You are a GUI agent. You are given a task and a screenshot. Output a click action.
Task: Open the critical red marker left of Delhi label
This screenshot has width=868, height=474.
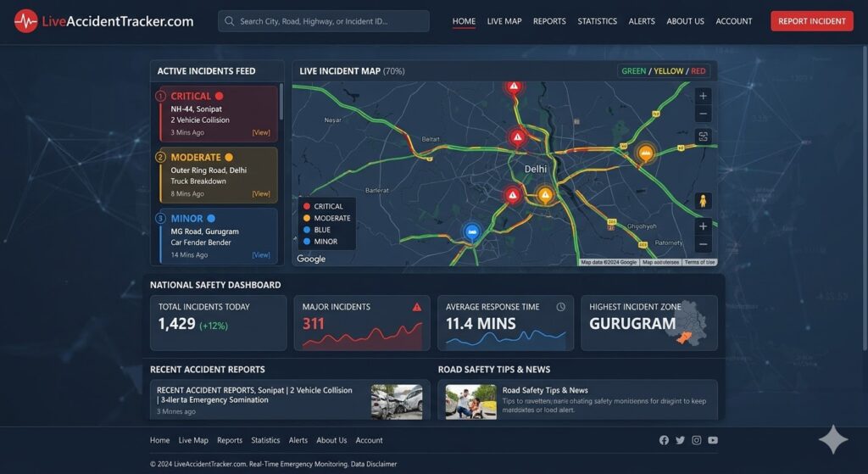coord(518,137)
